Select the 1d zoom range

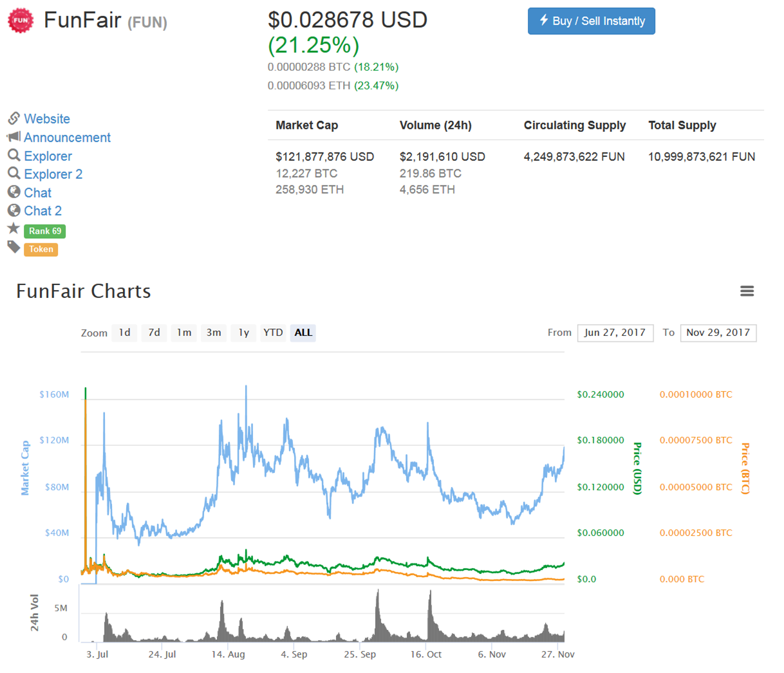124,333
